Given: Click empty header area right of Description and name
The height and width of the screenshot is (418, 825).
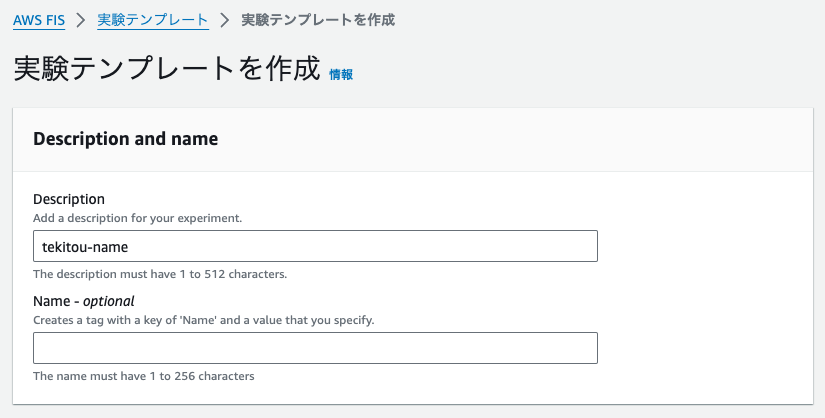Looking at the screenshot, I should coord(516,140).
